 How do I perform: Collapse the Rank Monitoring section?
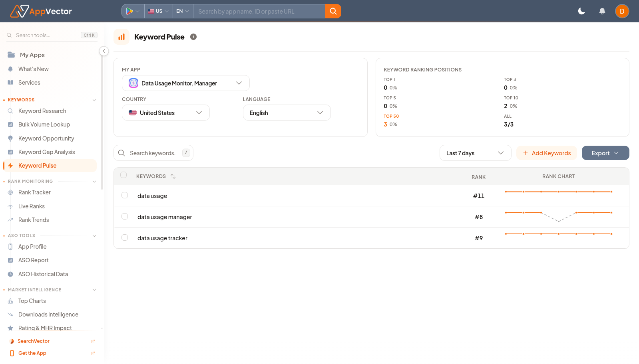point(94,181)
